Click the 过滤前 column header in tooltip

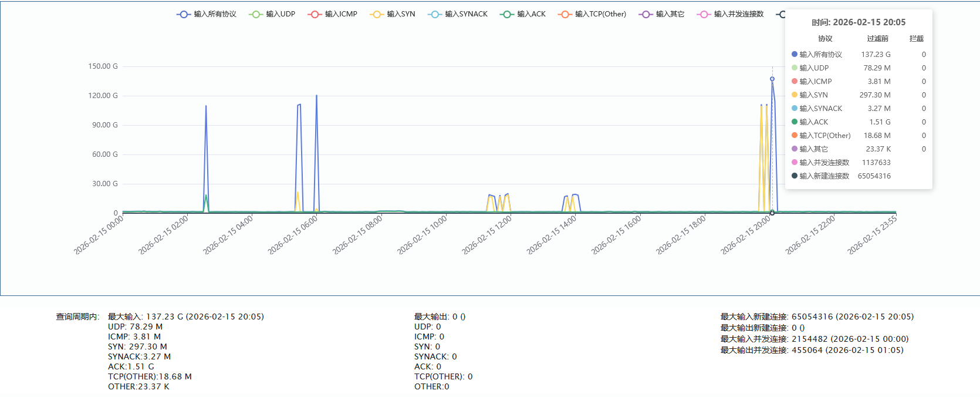coord(877,39)
